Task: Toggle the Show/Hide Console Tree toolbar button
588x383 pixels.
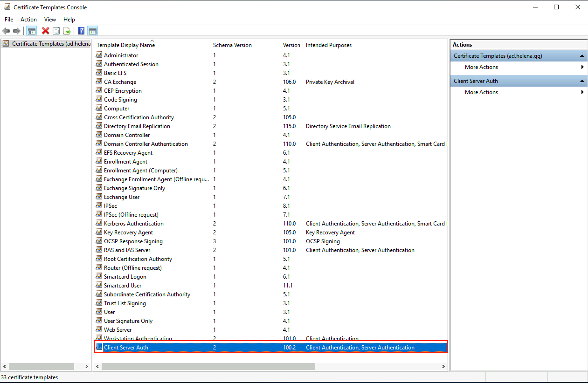Action: click(x=32, y=31)
